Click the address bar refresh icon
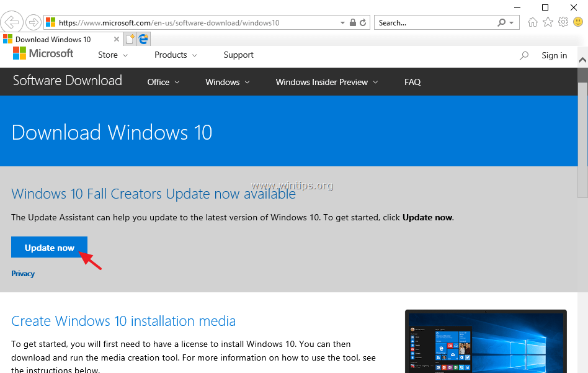 point(363,22)
